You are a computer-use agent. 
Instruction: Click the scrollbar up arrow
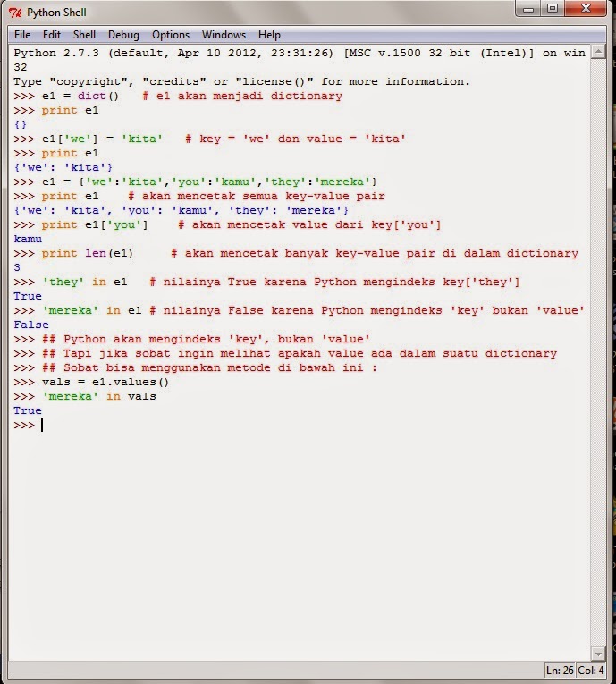(x=598, y=52)
